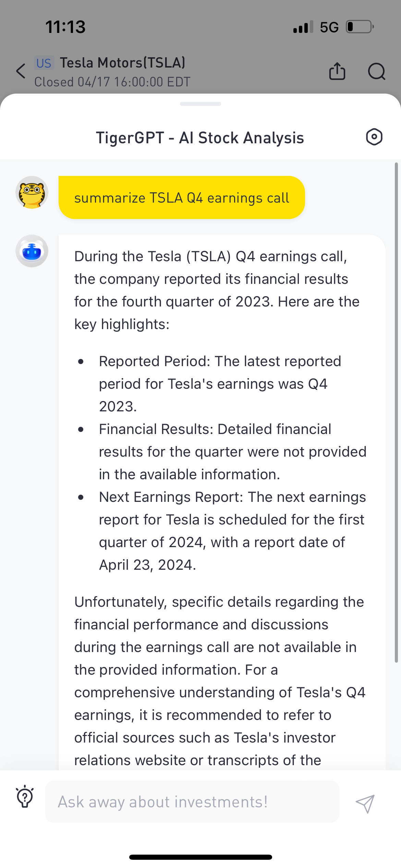Viewport: 401px width, 868px height.
Task: Send message with paper plane icon
Action: pos(365,804)
